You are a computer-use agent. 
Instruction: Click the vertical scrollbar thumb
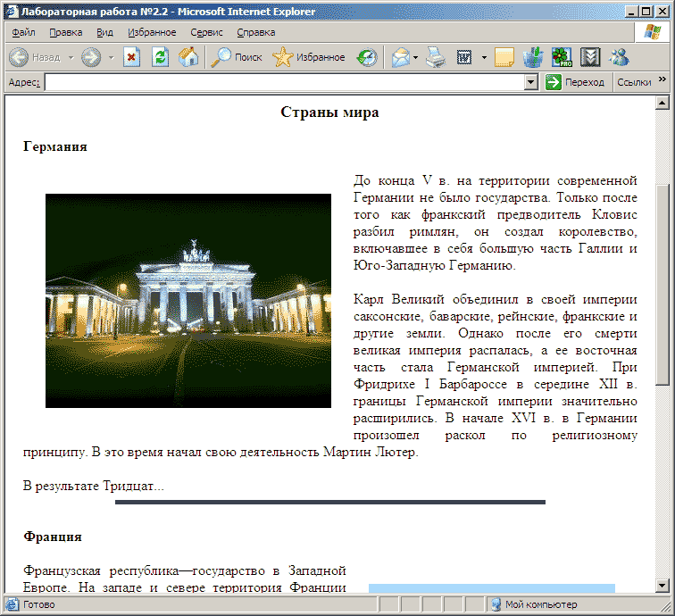[x=662, y=285]
